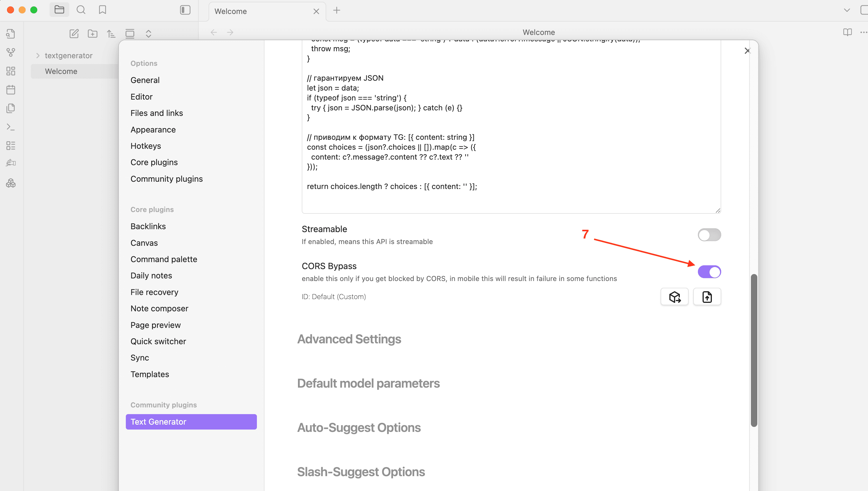Open the Community plugins settings tab
The height and width of the screenshot is (491, 868).
(x=167, y=179)
